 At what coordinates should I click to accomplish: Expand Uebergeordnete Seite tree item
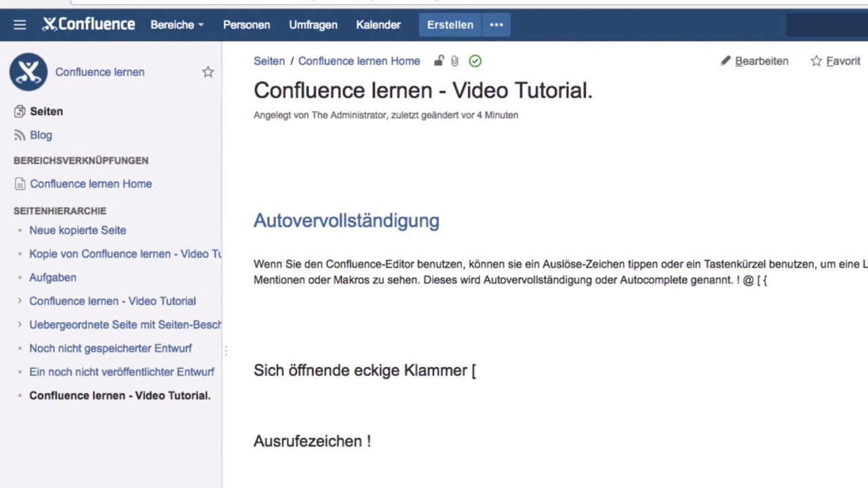point(20,325)
